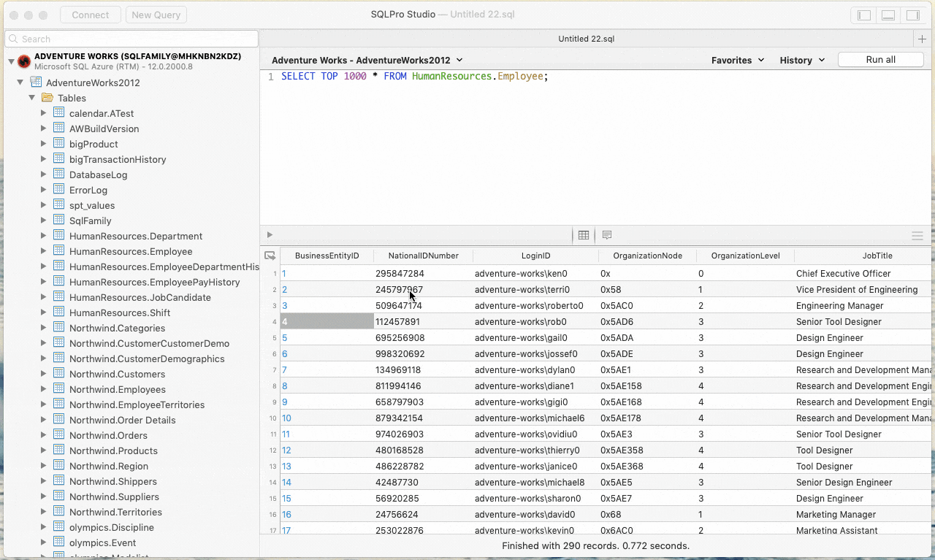This screenshot has width=935, height=560.
Task: Select the Northwind.Order Details table row
Action: (123, 420)
